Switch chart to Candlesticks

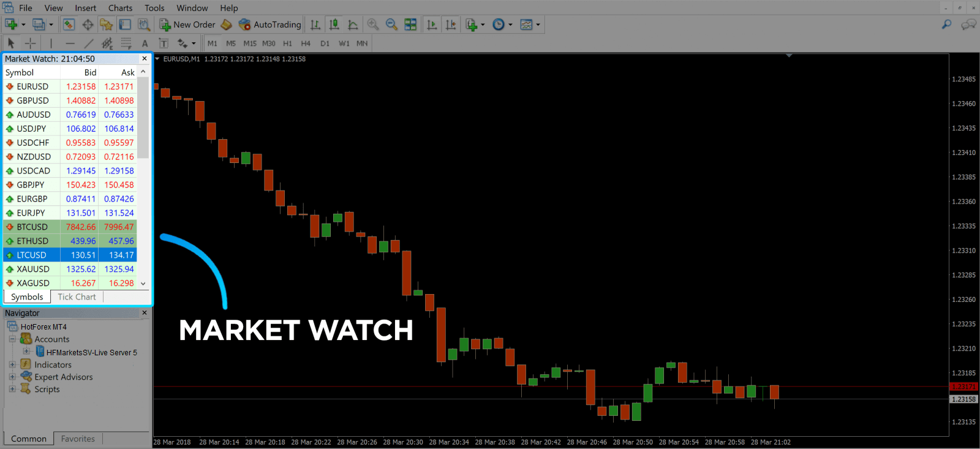[x=334, y=25]
